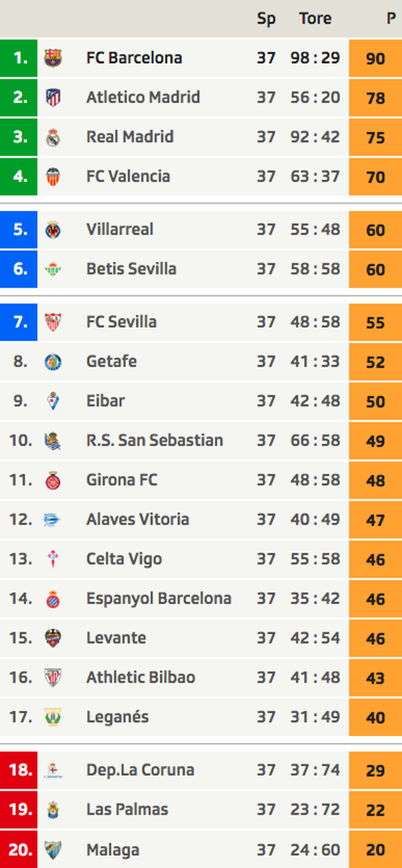Click the FC Valencia bat crest

52,176
